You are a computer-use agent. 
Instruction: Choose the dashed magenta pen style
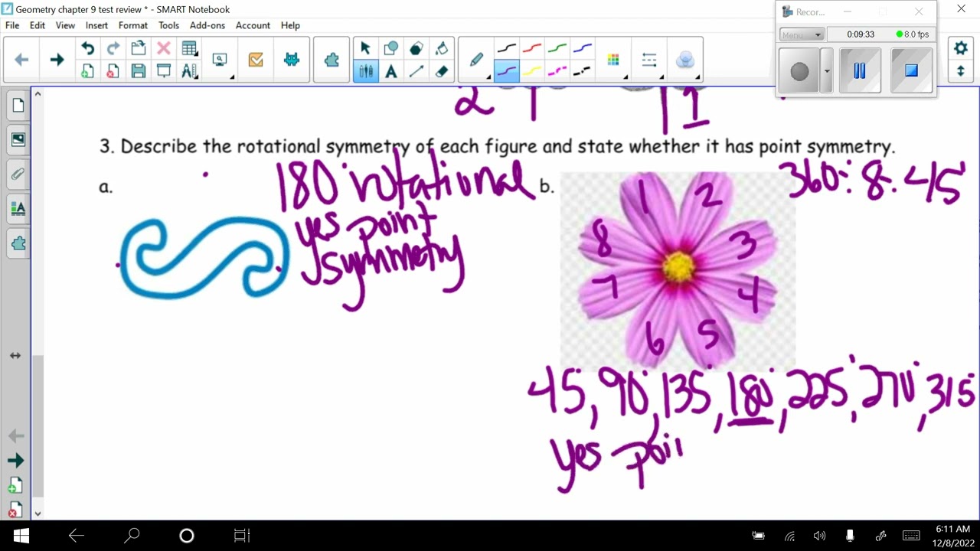(557, 71)
